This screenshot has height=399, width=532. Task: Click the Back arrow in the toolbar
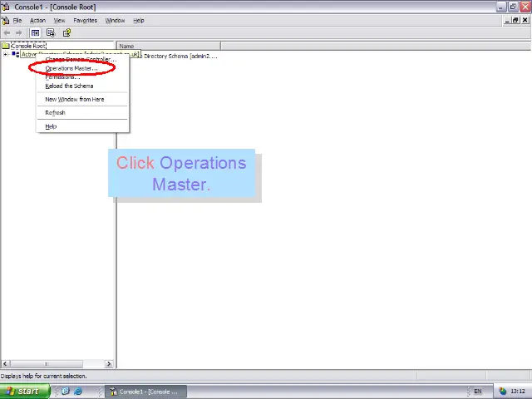7,33
